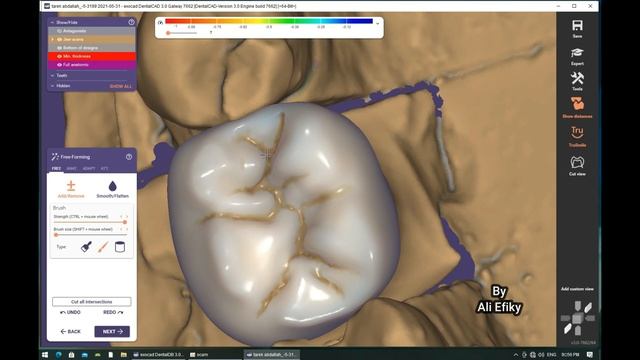
Task: Adjust the brush Strength slider
Action: (90, 222)
